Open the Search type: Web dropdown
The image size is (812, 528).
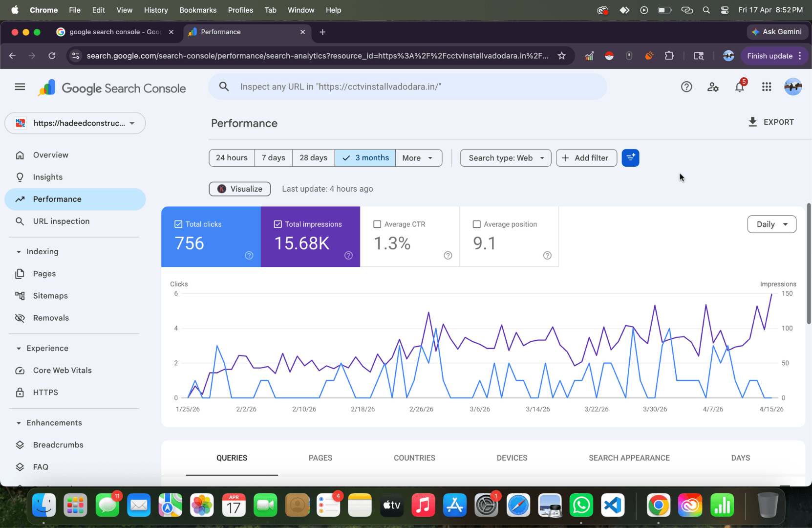click(506, 158)
